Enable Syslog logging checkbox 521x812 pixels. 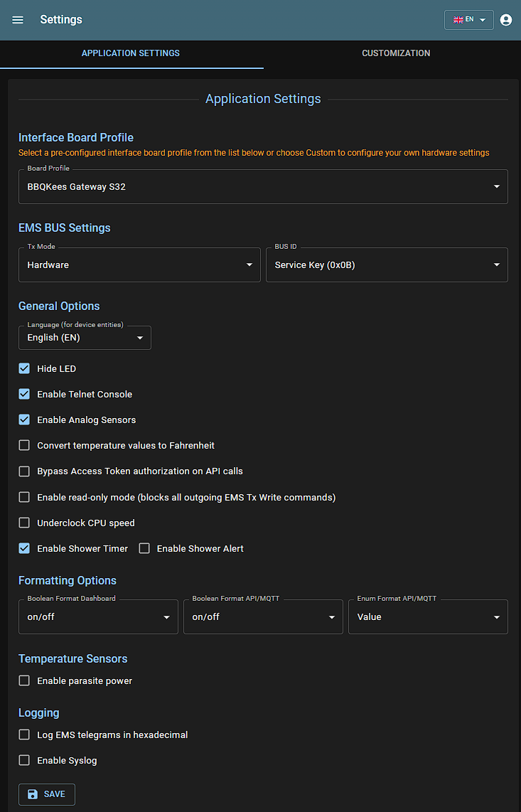[24, 760]
